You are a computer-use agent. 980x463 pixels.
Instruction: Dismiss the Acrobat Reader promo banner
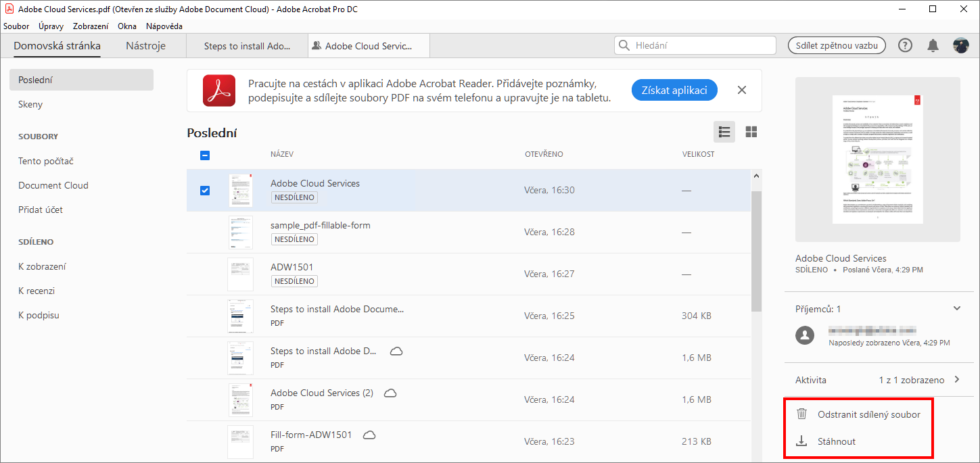742,90
